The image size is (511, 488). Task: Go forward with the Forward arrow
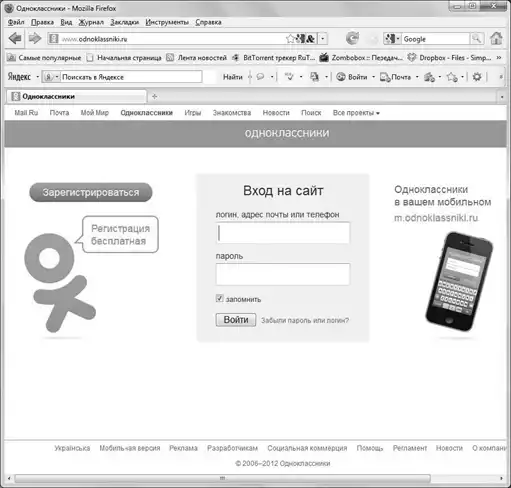pyautogui.click(x=34, y=39)
